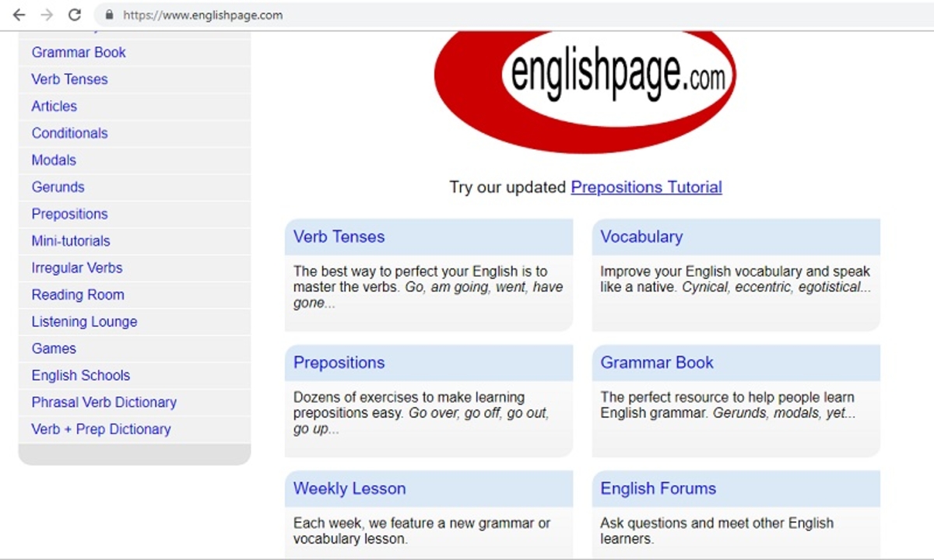This screenshot has height=560, width=934.
Task: Open the English Forums card heading
Action: pos(658,488)
